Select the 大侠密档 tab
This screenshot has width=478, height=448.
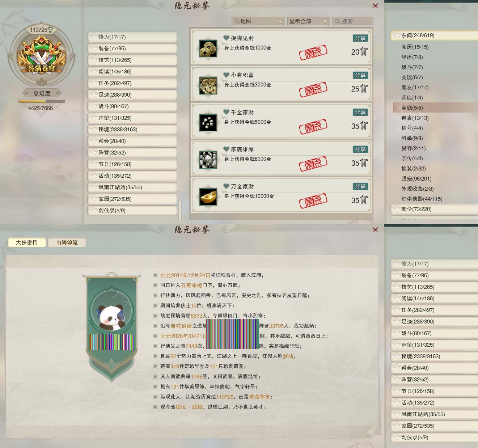(x=27, y=242)
